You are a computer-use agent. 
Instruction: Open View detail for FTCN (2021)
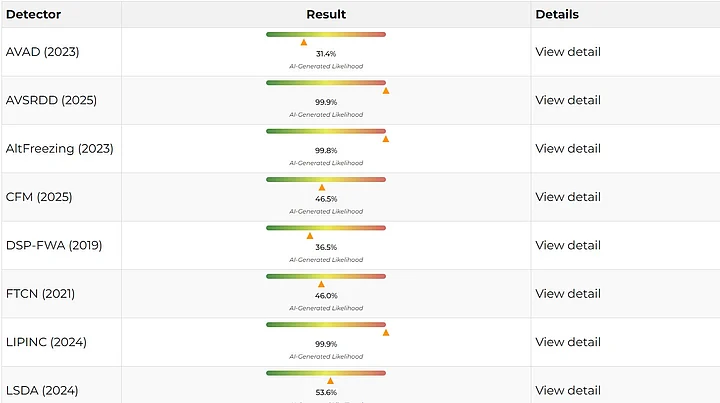point(567,294)
